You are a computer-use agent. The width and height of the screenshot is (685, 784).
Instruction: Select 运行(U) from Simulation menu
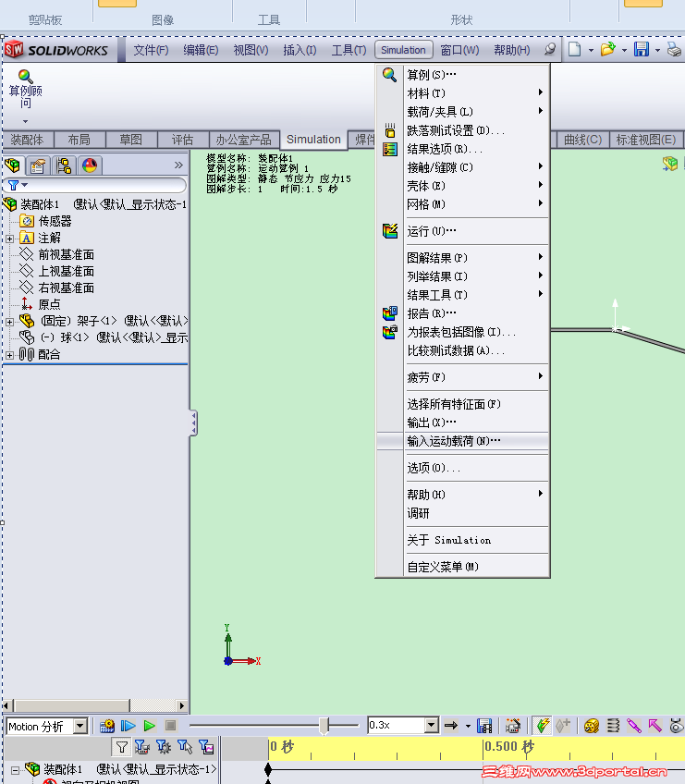[x=462, y=231]
